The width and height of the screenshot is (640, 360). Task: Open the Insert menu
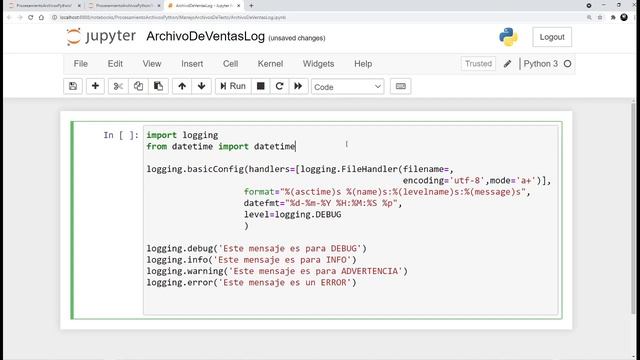[192, 64]
